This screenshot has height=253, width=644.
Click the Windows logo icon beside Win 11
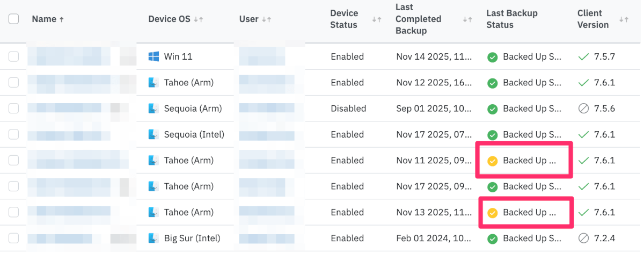point(154,56)
